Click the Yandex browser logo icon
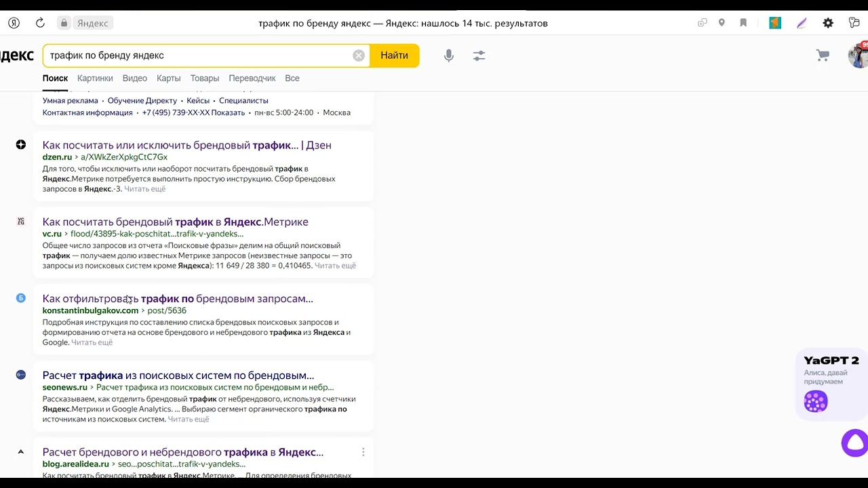Screen dimensions: 868x488 click(x=14, y=23)
